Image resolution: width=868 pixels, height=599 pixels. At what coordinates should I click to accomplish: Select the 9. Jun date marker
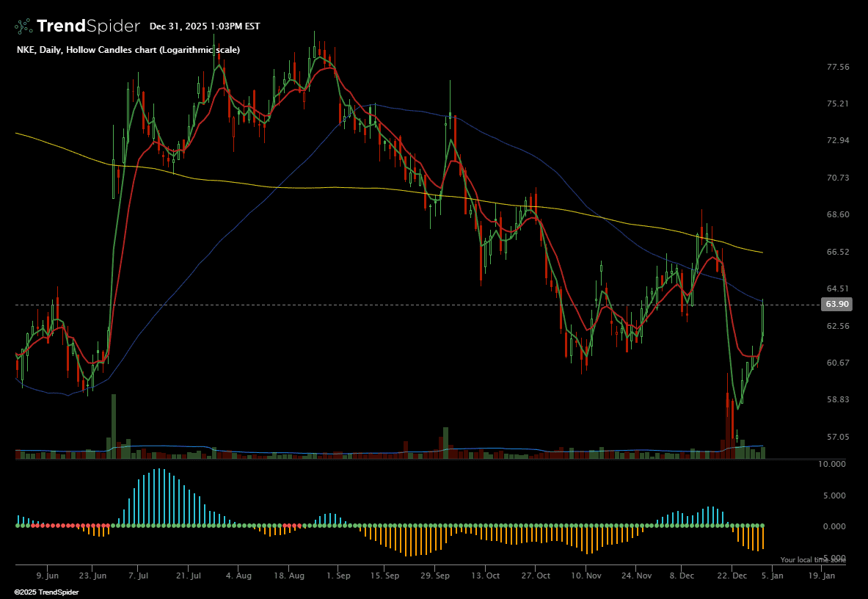[x=48, y=576]
